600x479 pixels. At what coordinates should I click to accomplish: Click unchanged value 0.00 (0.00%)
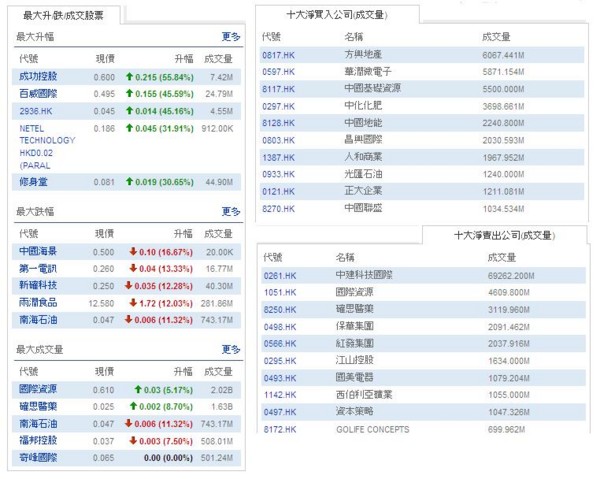168,458
